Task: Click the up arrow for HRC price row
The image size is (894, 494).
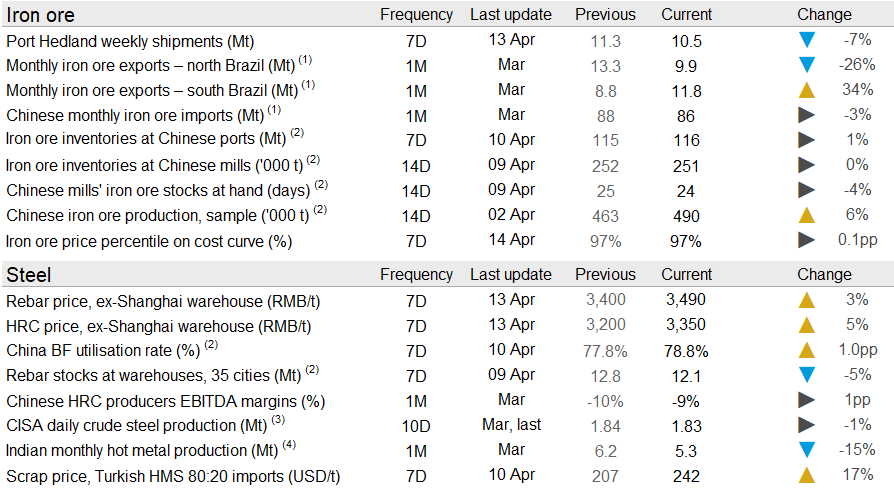Action: 806,325
